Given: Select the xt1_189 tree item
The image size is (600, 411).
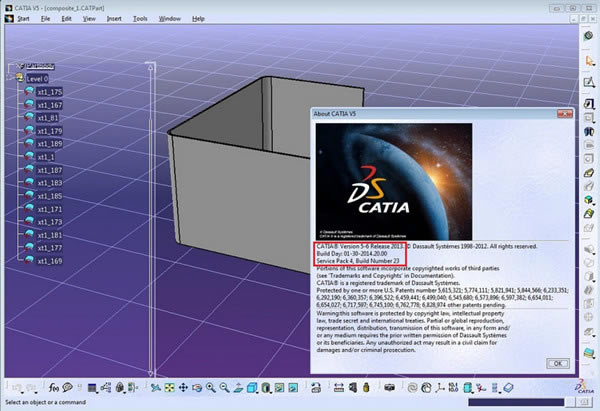Looking at the screenshot, I should coord(49,144).
